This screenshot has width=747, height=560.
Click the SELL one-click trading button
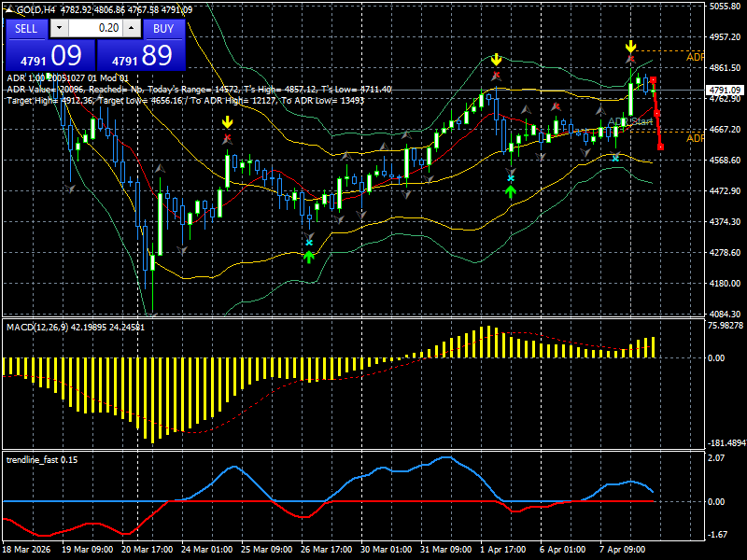26,29
